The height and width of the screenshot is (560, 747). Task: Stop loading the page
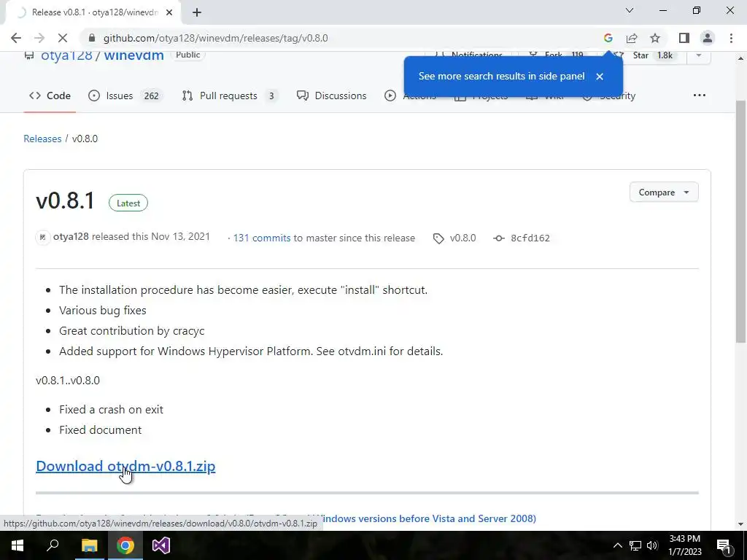[x=63, y=38]
